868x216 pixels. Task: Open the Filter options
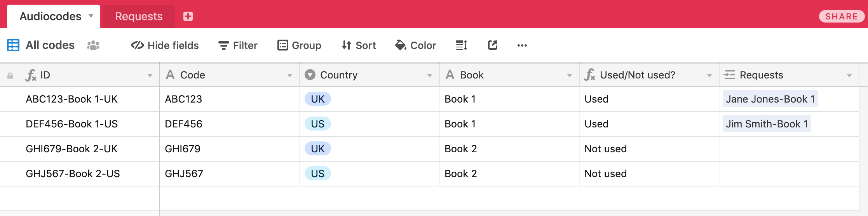click(x=238, y=45)
